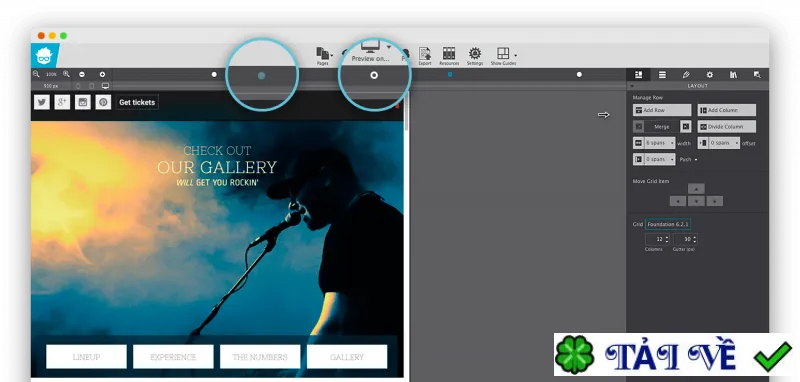The height and width of the screenshot is (382, 800).
Task: Switch to the phone device preview icon
Action: click(78, 86)
